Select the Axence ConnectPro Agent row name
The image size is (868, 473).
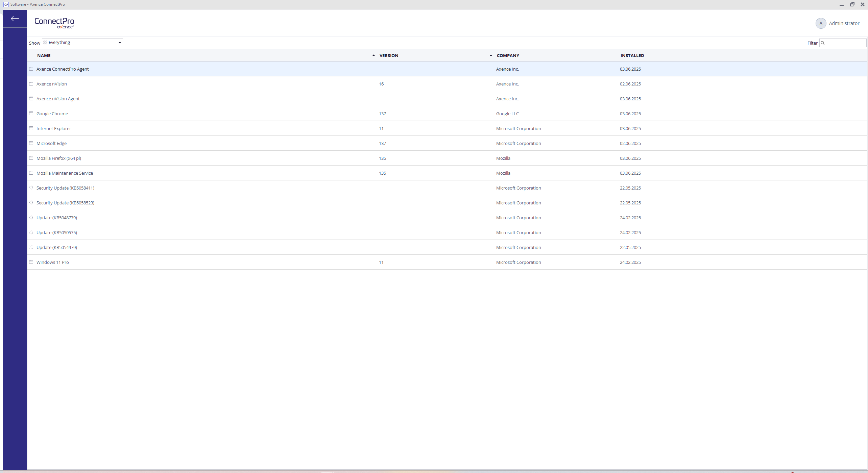63,69
